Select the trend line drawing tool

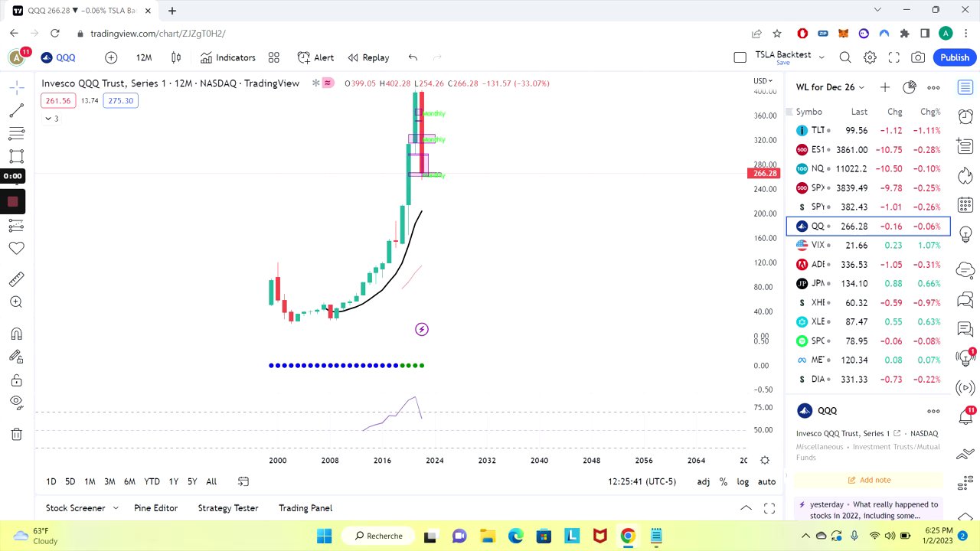[16, 111]
